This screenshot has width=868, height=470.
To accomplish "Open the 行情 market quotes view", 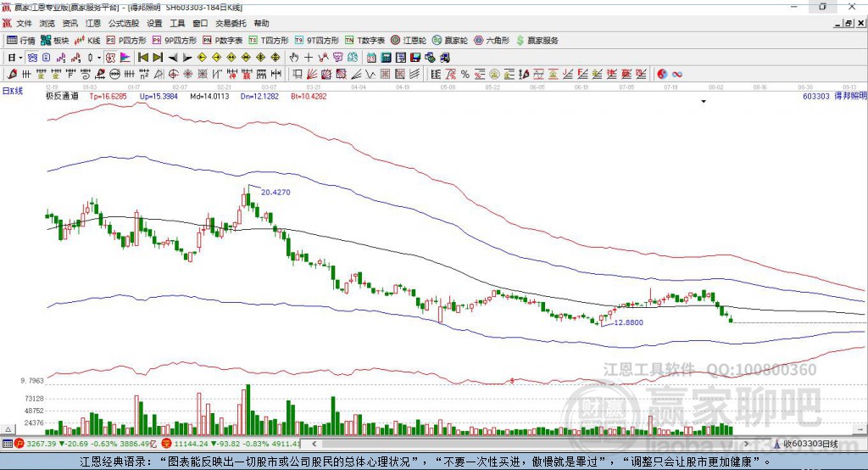I will click(x=20, y=41).
